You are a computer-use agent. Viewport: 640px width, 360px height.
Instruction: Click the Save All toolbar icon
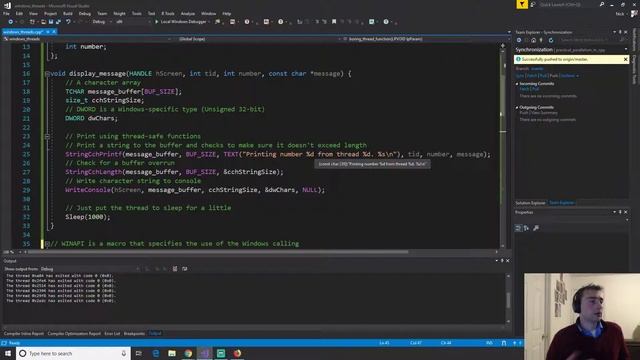point(58,22)
